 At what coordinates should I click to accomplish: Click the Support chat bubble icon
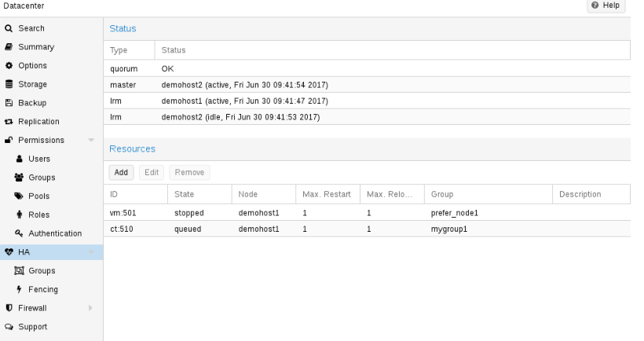click(x=9, y=327)
